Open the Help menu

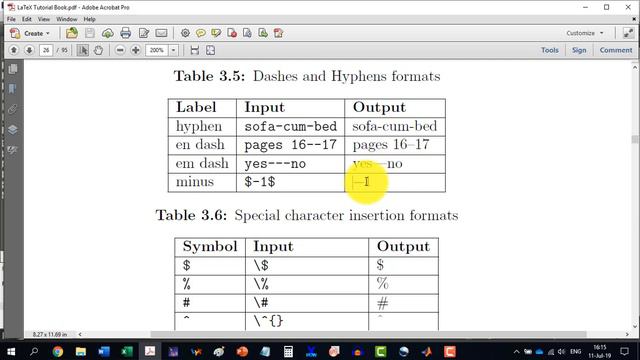tap(89, 19)
